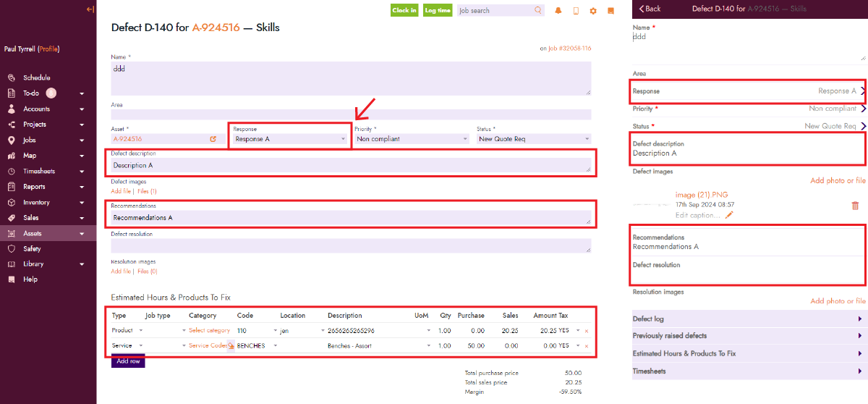
Task: Delete the Service row with red x
Action: pos(587,346)
